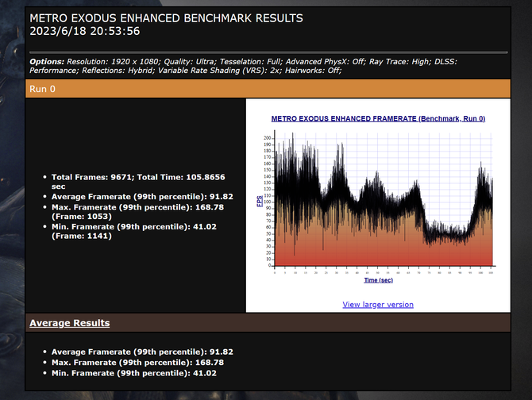Click Average Results Max. Framerate 168.78 line
This screenshot has height=400, width=532.
point(137,363)
